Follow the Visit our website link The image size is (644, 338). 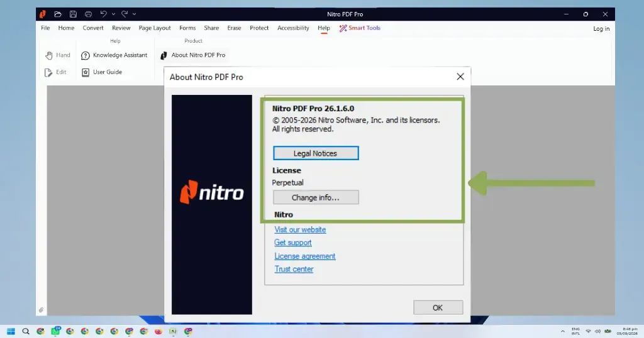click(300, 230)
